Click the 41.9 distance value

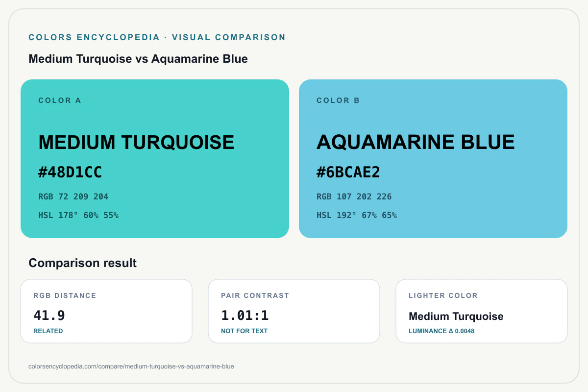click(49, 316)
